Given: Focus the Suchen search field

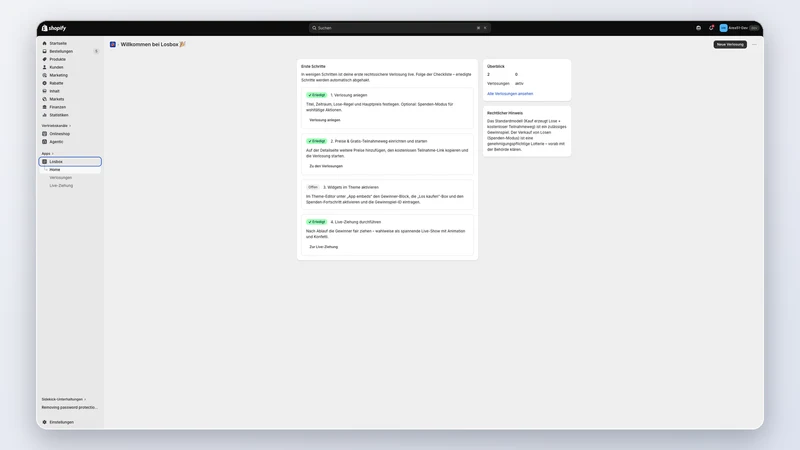Looking at the screenshot, I should point(399,28).
